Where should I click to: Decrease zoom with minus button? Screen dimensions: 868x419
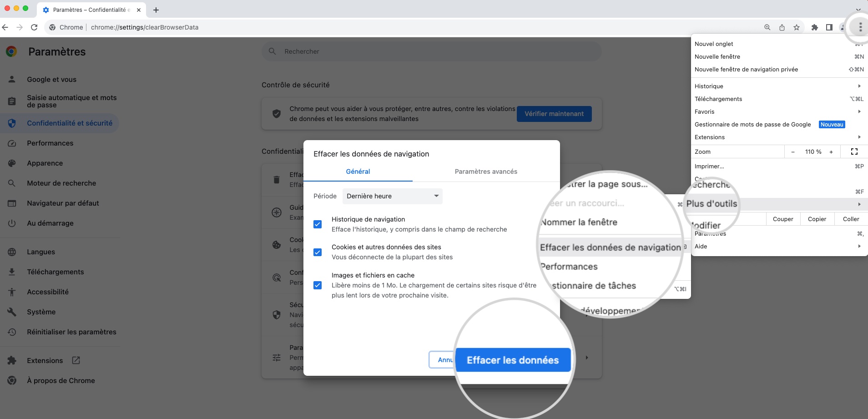tap(793, 152)
